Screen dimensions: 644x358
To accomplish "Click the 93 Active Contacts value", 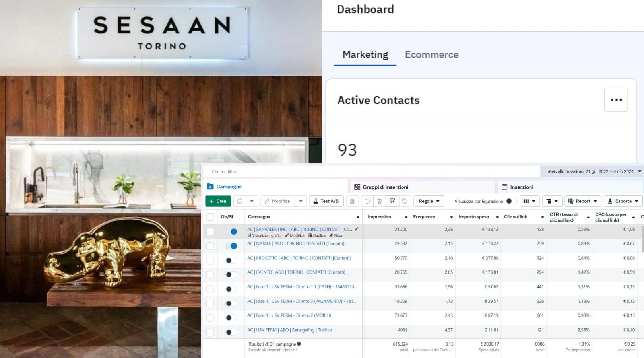I will pos(347,150).
